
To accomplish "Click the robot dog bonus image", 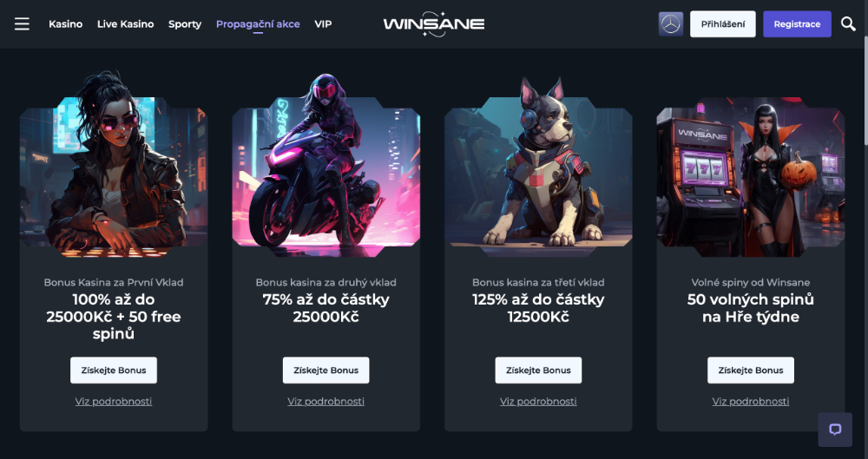I will pyautogui.click(x=538, y=166).
